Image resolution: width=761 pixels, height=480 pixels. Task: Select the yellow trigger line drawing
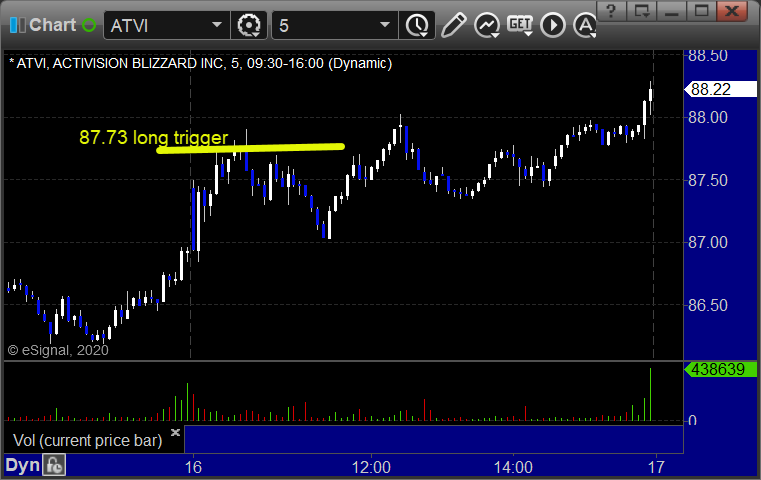pyautogui.click(x=250, y=148)
